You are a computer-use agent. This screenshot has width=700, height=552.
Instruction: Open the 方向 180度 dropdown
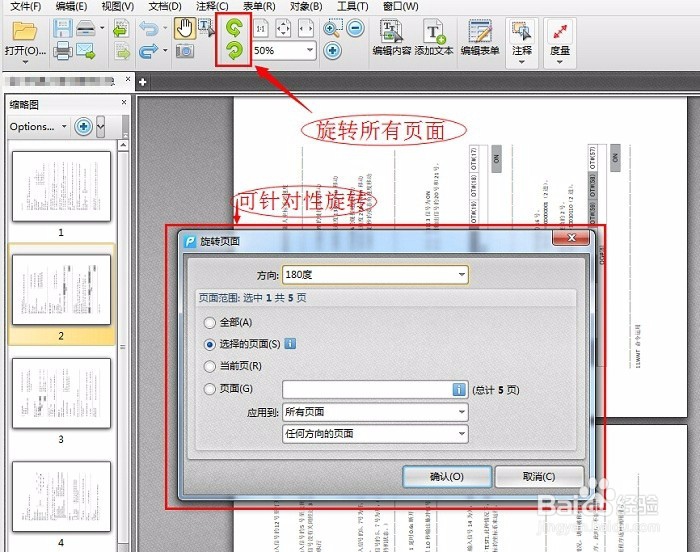pyautogui.click(x=375, y=275)
